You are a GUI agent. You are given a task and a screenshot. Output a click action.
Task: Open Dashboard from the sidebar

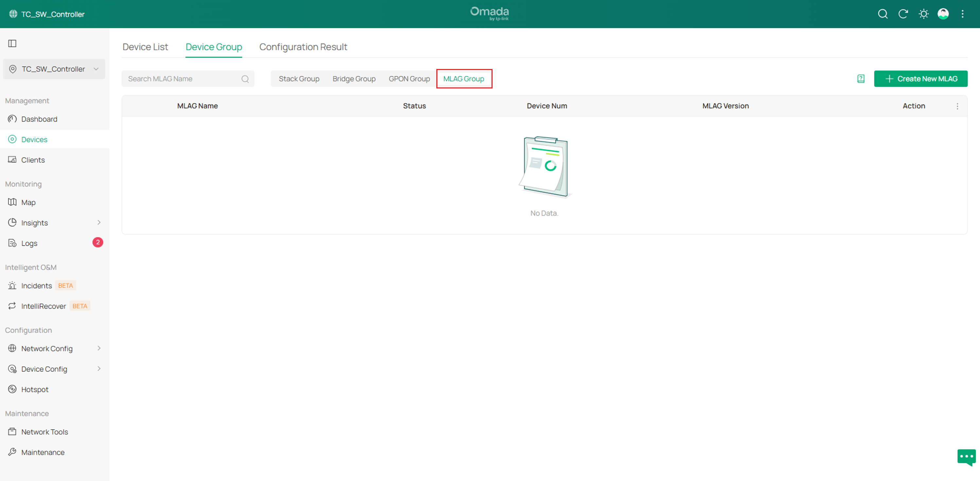click(x=39, y=119)
